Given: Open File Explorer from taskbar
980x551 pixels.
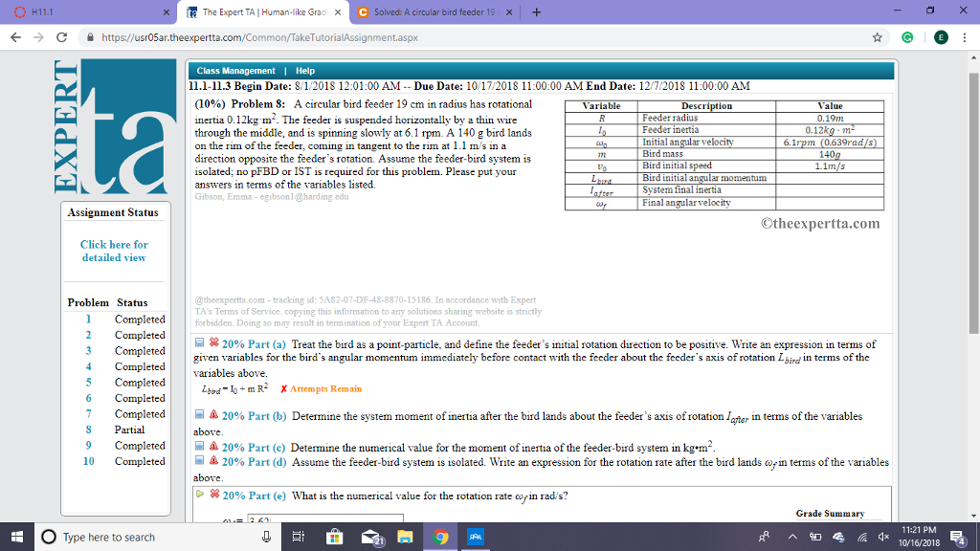Looking at the screenshot, I should tap(405, 537).
